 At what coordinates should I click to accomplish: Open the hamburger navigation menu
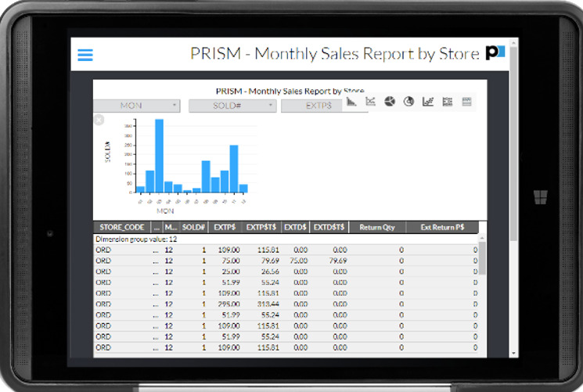[x=85, y=55]
